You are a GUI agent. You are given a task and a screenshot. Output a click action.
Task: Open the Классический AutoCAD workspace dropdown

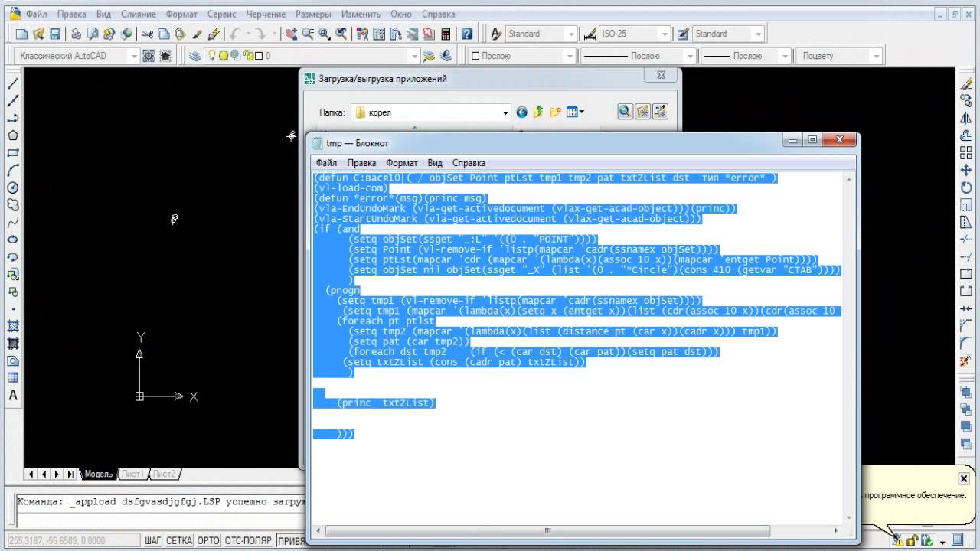pyautogui.click(x=134, y=56)
